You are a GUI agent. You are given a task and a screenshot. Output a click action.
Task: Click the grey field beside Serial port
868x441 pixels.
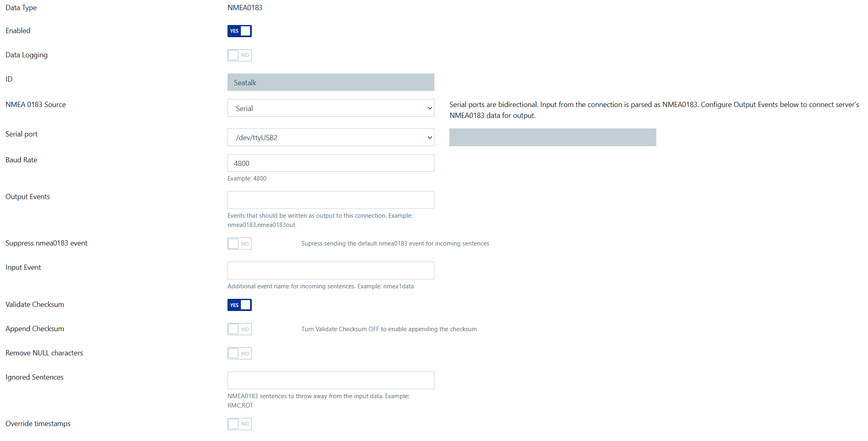click(552, 137)
